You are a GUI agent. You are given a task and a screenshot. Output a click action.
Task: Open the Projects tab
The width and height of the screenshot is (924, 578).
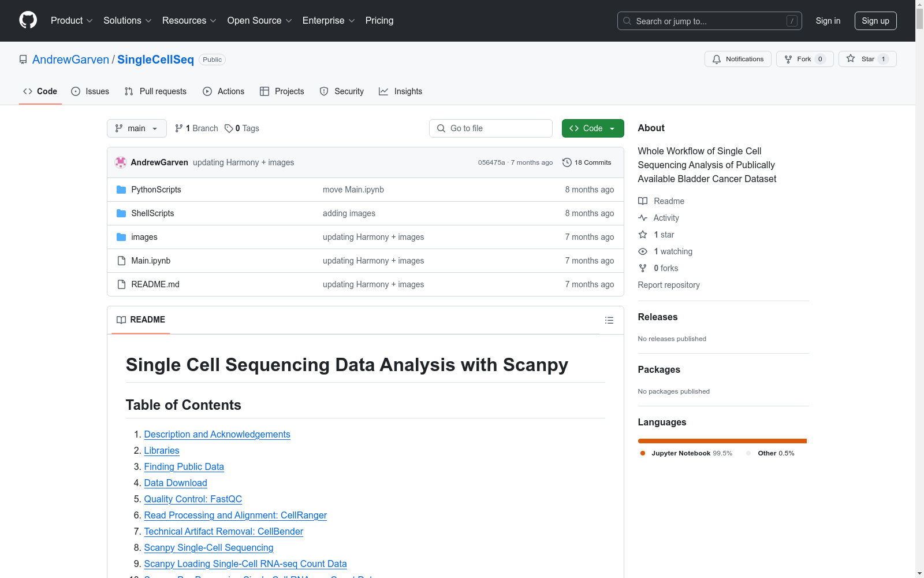(x=282, y=91)
